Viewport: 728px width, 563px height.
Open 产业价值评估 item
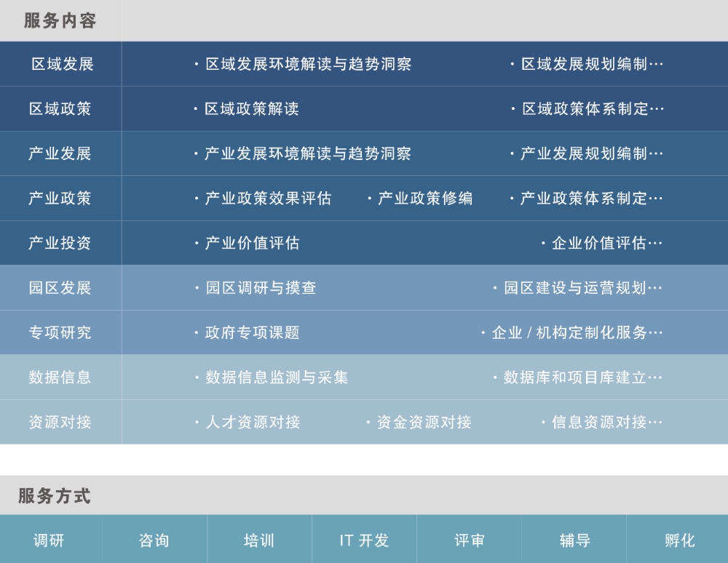click(249, 244)
